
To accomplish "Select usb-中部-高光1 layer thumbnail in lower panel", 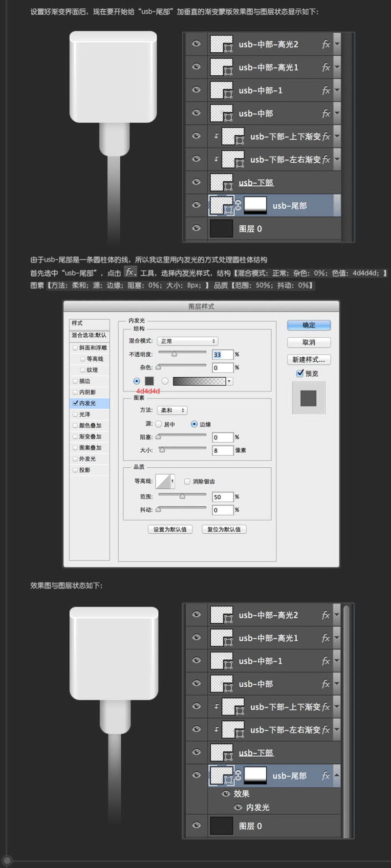I will (x=221, y=638).
